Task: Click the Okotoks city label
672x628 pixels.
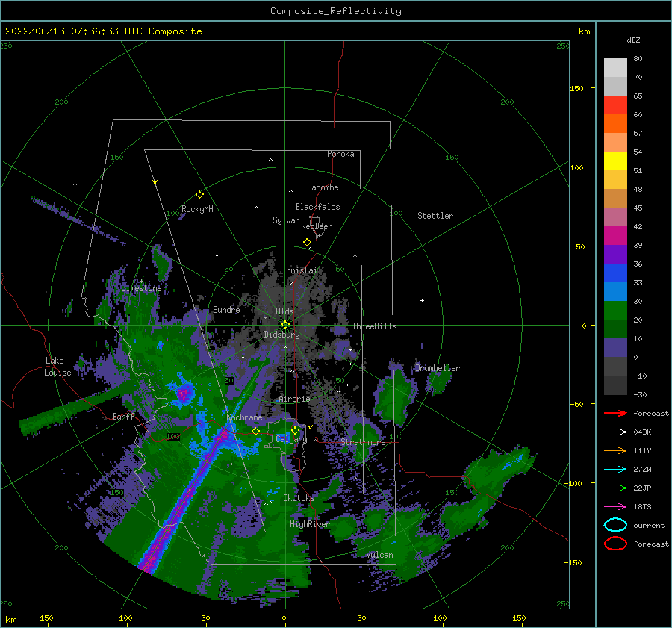Action: pos(299,498)
